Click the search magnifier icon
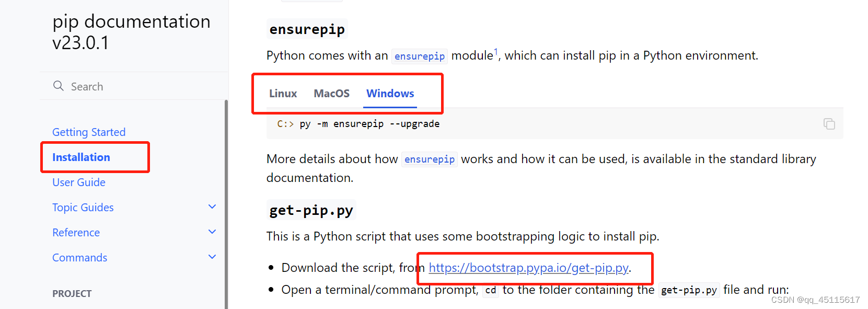868x309 pixels. (58, 86)
